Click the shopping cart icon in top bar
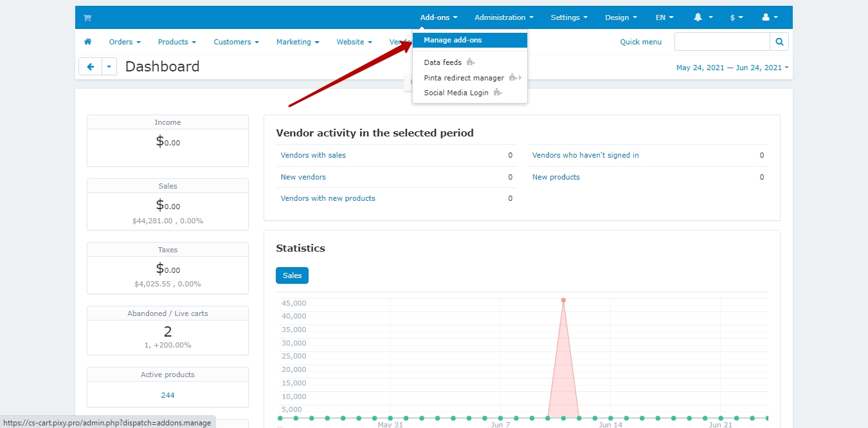The height and width of the screenshot is (428, 868). [x=87, y=18]
